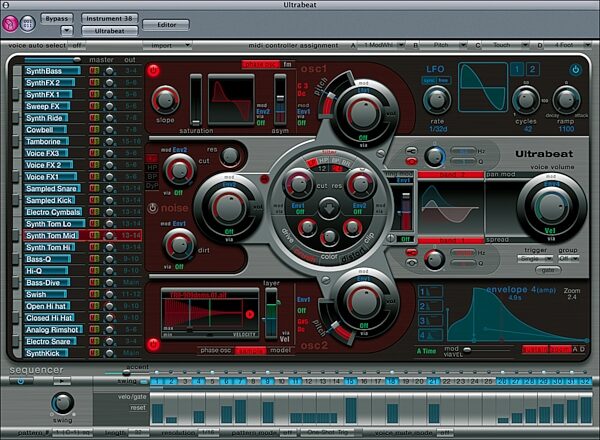The width and height of the screenshot is (600, 440).
Task: Click the Editor button
Action: click(x=166, y=24)
